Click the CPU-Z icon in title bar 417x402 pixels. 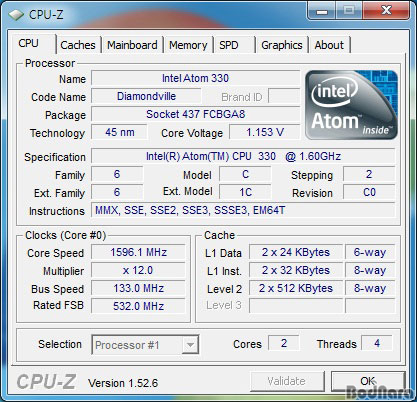coord(16,14)
